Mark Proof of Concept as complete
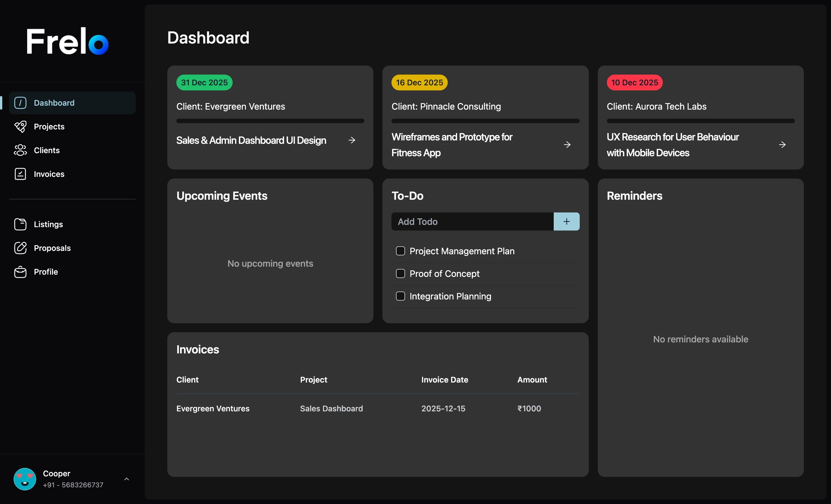This screenshot has width=831, height=504. click(x=400, y=273)
